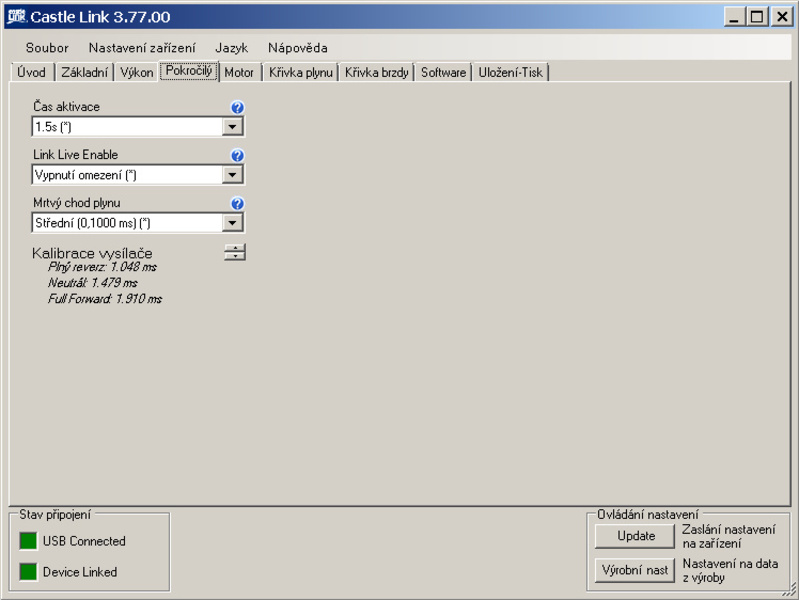The image size is (799, 600).
Task: Open the Nastavení zařízení menu
Action: pos(142,48)
